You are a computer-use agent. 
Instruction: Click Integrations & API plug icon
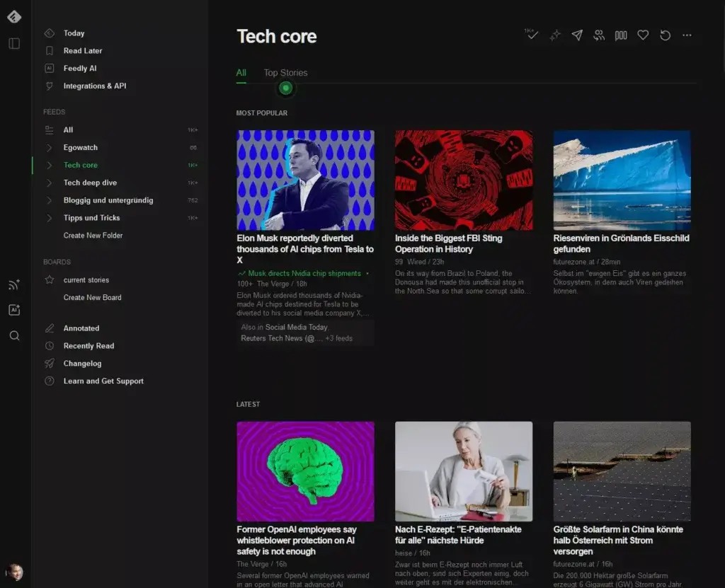click(x=50, y=86)
